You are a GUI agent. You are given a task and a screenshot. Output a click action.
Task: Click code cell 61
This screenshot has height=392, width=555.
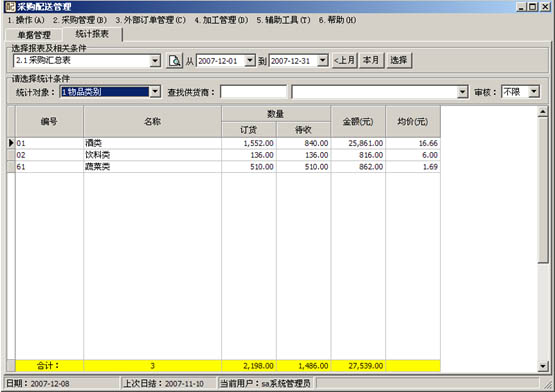pos(49,167)
